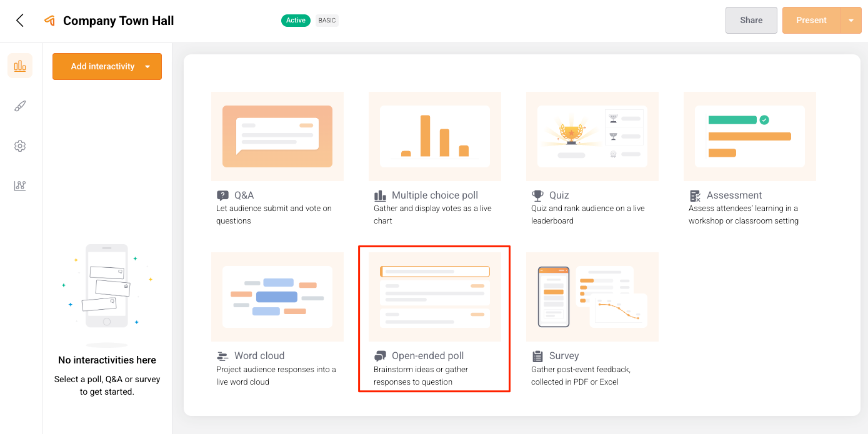Image resolution: width=868 pixels, height=434 pixels.
Task: Click the BASIC plan label
Action: pos(327,20)
